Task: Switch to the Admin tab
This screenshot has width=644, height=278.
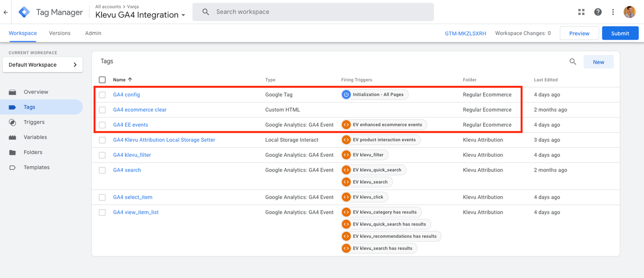Action: tap(93, 33)
